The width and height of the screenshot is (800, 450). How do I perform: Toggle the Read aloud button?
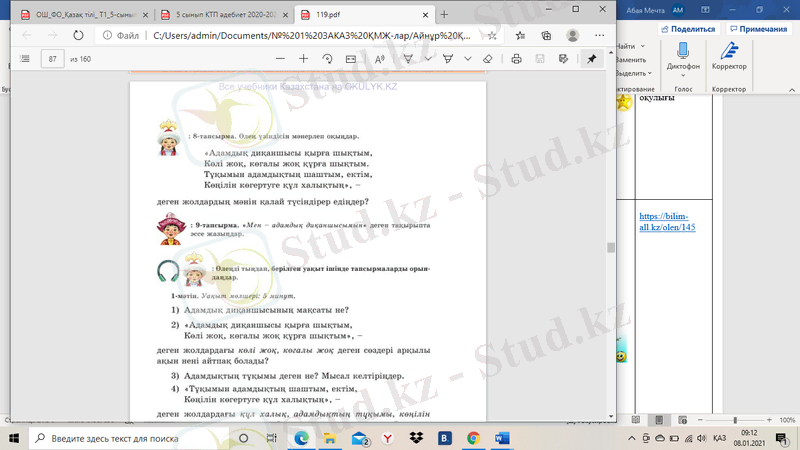coord(380,59)
